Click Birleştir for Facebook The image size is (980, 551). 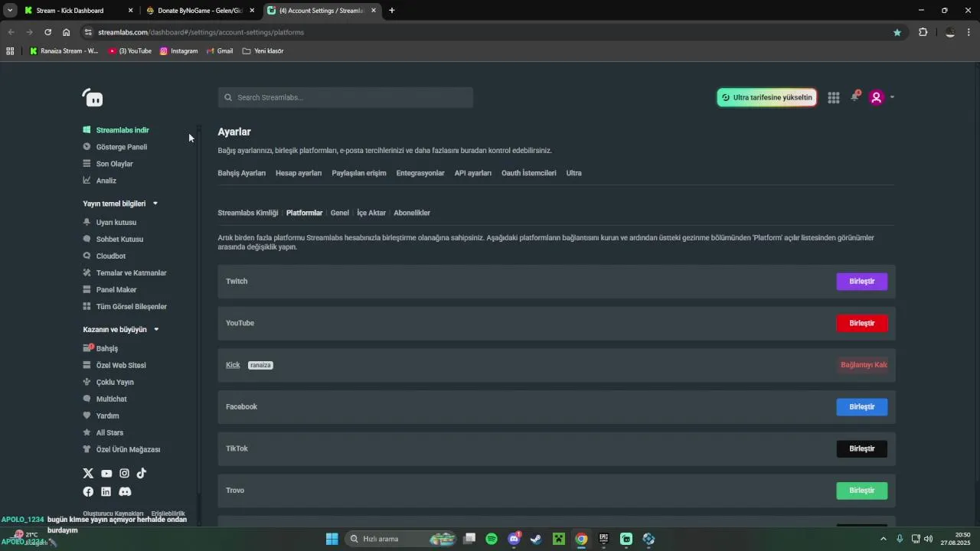click(862, 406)
